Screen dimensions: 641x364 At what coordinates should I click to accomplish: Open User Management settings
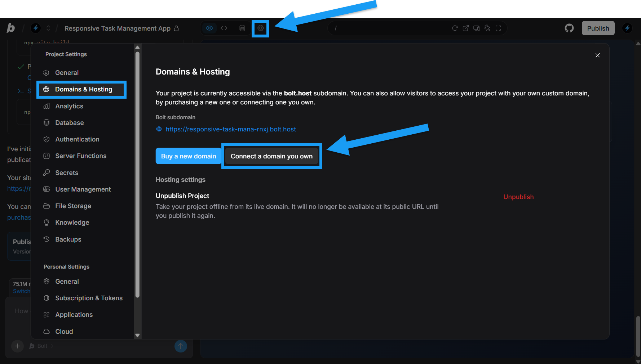coord(83,189)
